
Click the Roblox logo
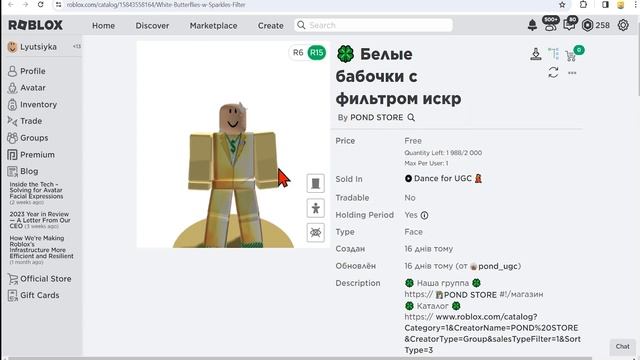click(36, 25)
